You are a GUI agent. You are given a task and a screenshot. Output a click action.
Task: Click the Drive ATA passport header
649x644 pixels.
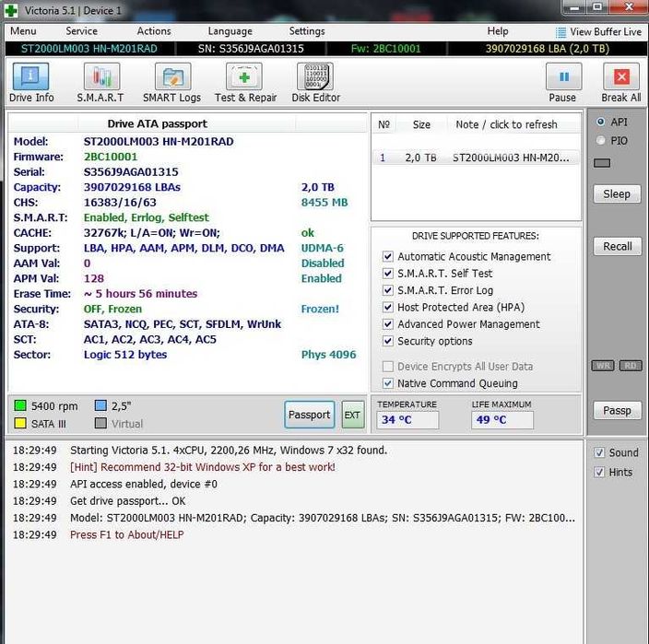click(x=158, y=123)
